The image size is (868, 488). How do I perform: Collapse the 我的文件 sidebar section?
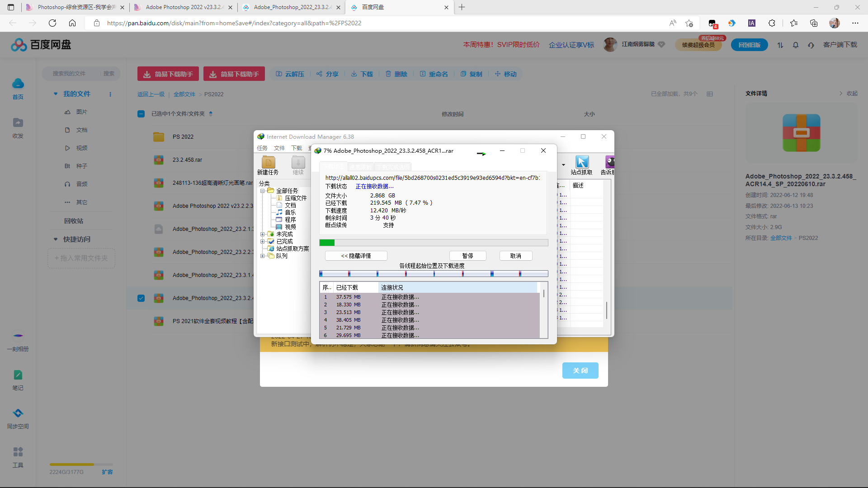coord(56,94)
